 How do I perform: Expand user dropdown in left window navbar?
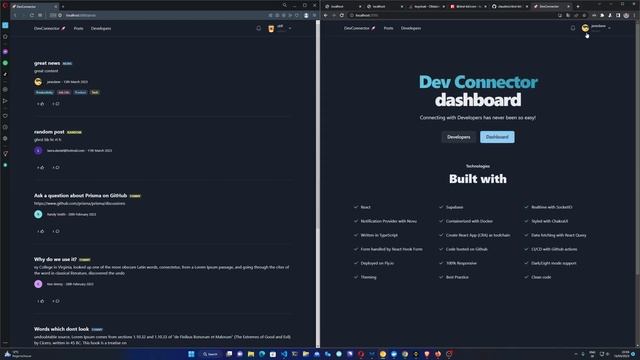click(x=290, y=28)
